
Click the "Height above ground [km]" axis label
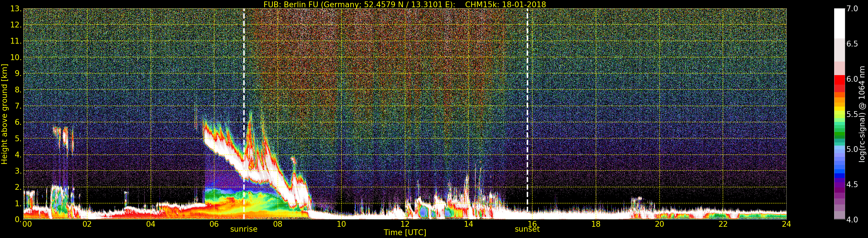click(x=4, y=114)
